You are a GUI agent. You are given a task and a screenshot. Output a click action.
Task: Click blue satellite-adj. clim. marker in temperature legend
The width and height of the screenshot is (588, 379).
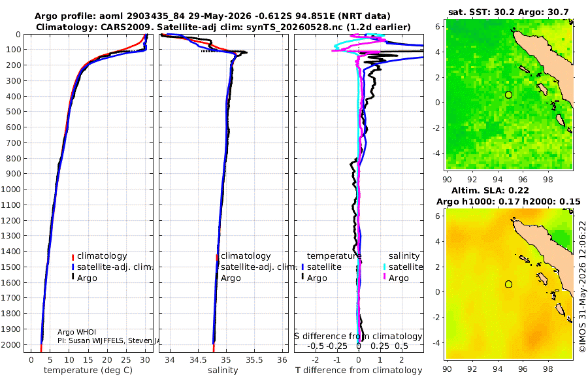73,267
